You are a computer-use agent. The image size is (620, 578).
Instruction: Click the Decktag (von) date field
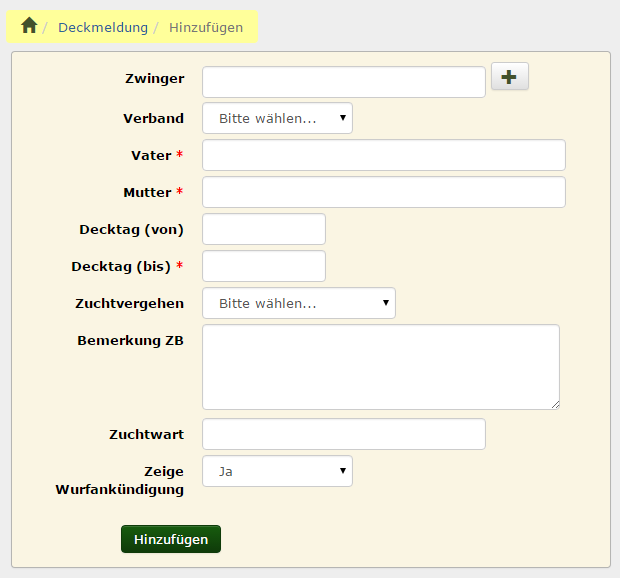coord(264,229)
